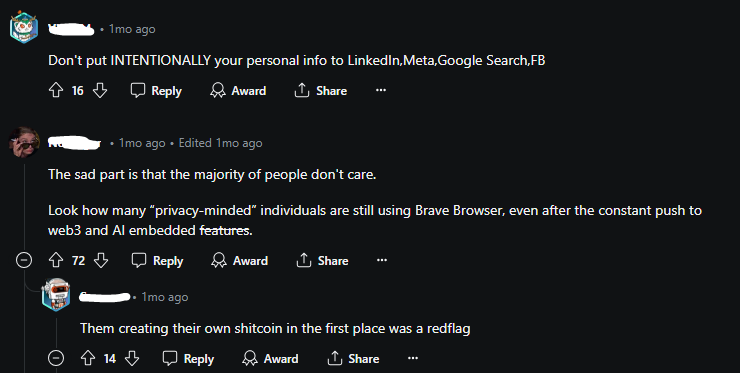Open more options on the 72-point comment

(382, 260)
